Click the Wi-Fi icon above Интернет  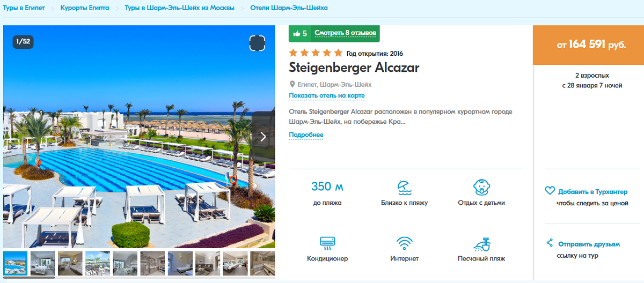(x=404, y=244)
